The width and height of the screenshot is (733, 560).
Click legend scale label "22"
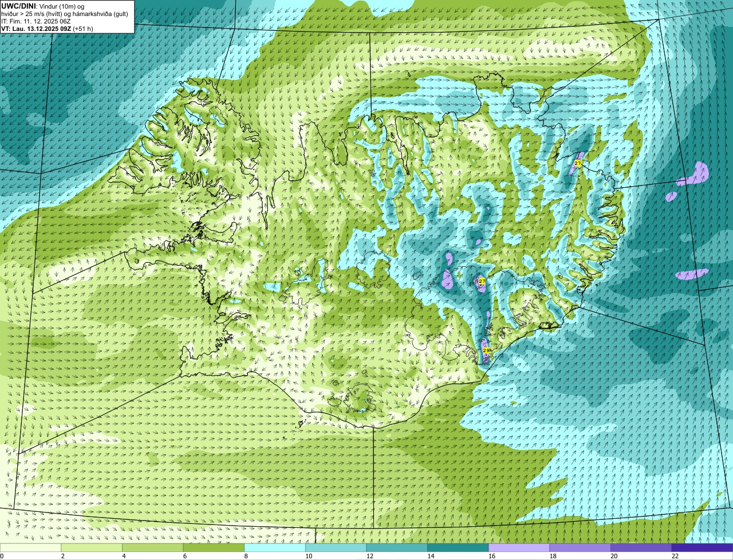click(675, 556)
